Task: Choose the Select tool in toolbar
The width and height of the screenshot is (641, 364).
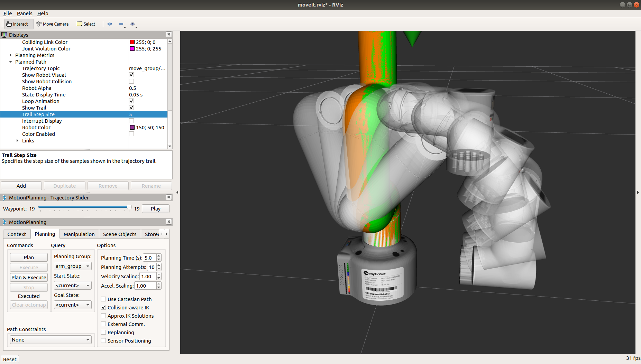Action: click(86, 24)
